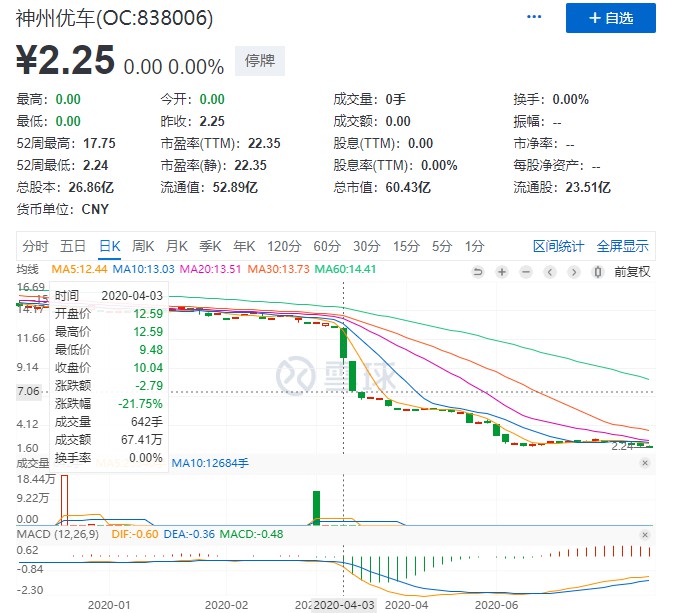The height and width of the screenshot is (613, 676).
Task: Select the 30分 interval tab
Action: click(x=366, y=246)
